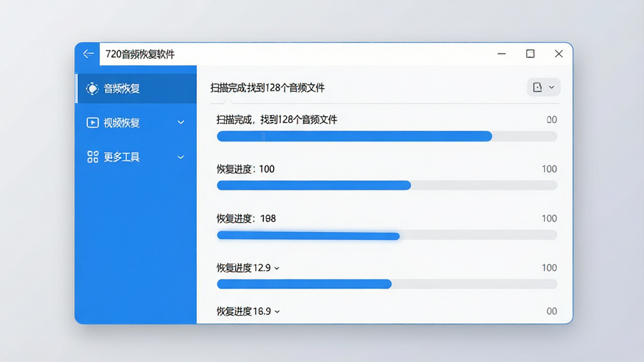Click the 恢复进度: 100 progress bar
644x362 pixels.
click(387, 185)
